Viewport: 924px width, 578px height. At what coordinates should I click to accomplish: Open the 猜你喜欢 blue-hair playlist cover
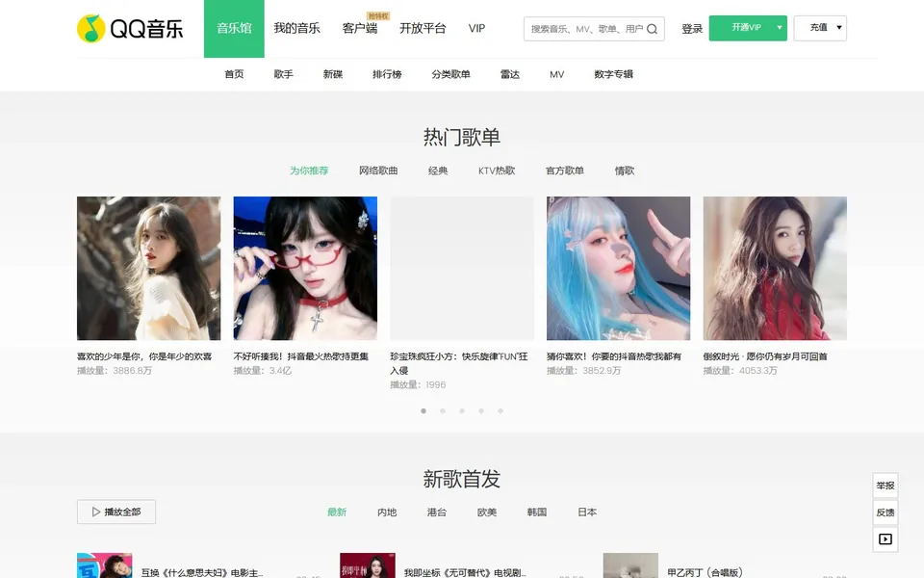click(618, 269)
